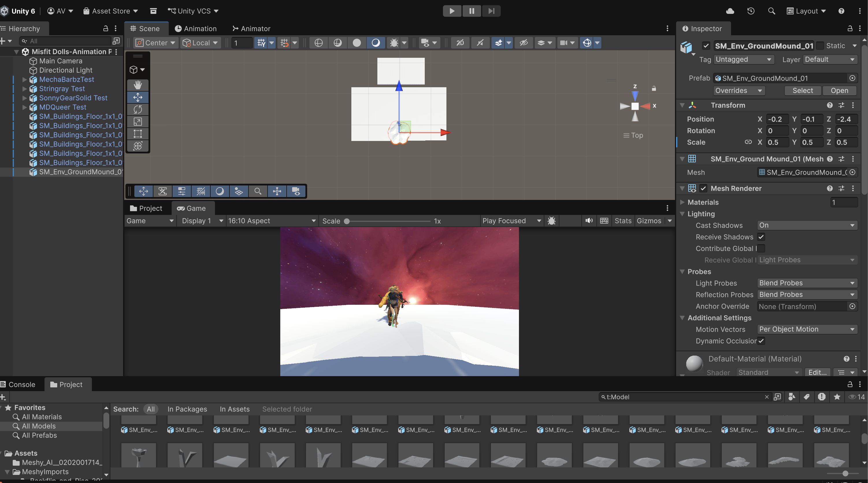Image resolution: width=868 pixels, height=483 pixels.
Task: Click the Position X input field
Action: coord(777,119)
